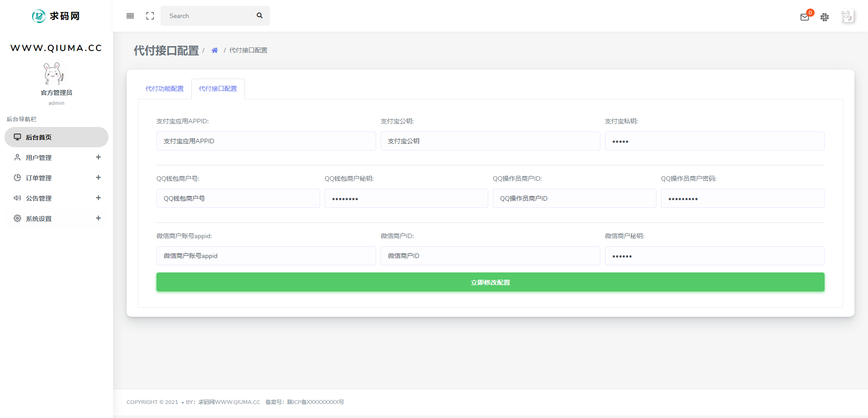868x418 pixels.
Task: Focus the 微信商户秘钥 password field
Action: [x=715, y=256]
